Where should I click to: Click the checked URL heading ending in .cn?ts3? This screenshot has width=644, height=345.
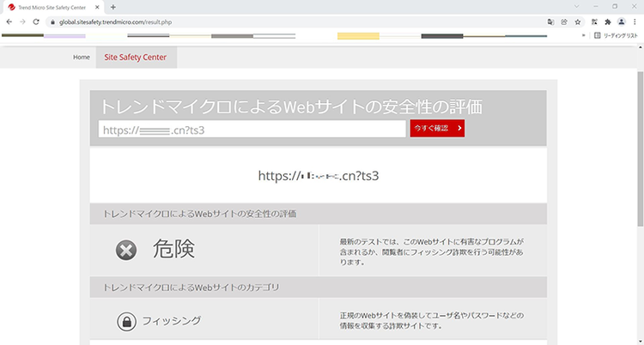[x=319, y=176]
